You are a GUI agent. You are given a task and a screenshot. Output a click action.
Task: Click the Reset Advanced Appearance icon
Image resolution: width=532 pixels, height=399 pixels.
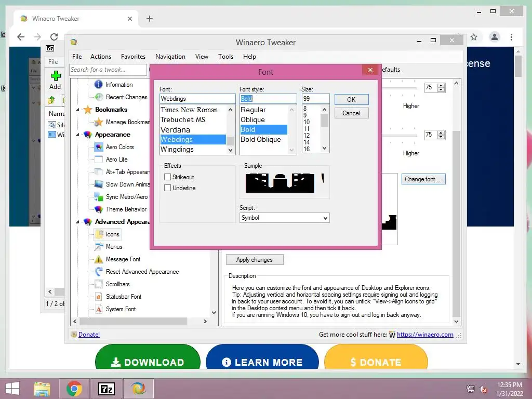[x=99, y=271]
